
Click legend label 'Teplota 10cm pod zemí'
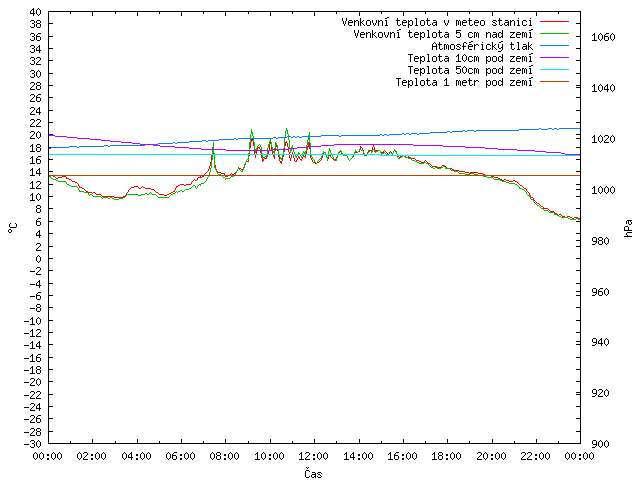coord(470,58)
